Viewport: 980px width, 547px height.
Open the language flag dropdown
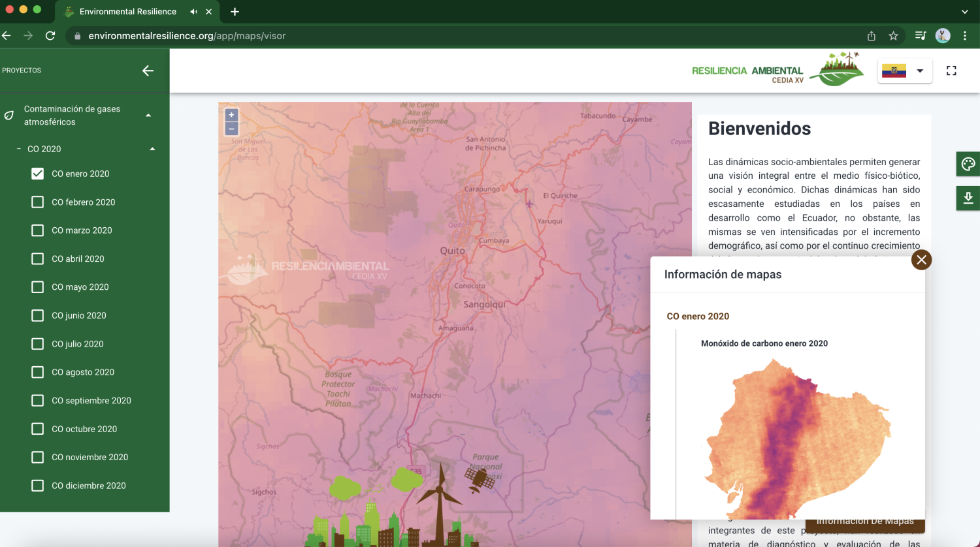tap(905, 70)
